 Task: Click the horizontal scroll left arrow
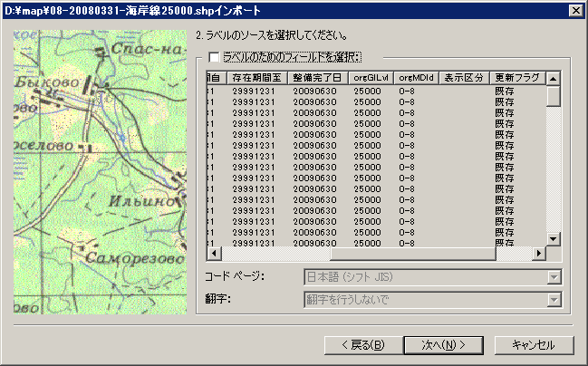point(214,253)
